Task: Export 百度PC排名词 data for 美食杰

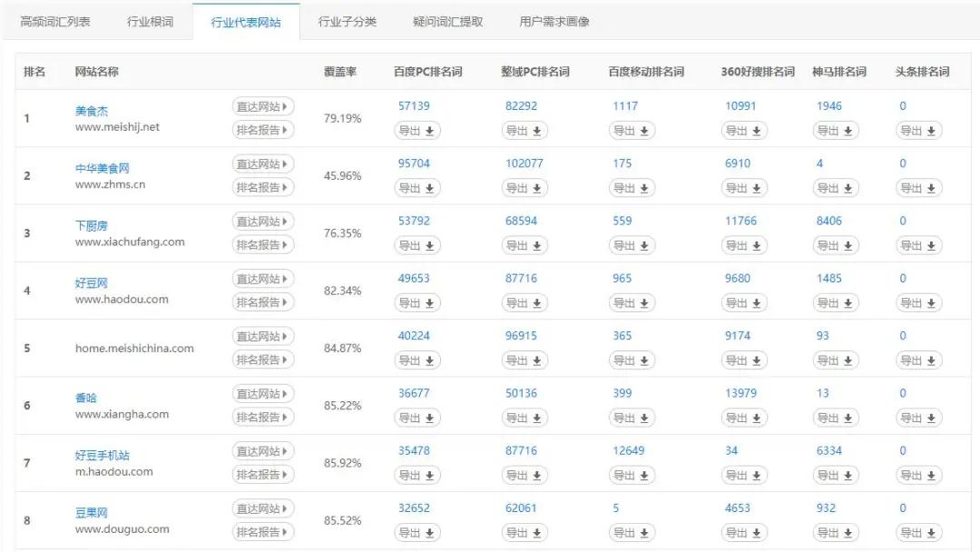Action: click(x=417, y=130)
